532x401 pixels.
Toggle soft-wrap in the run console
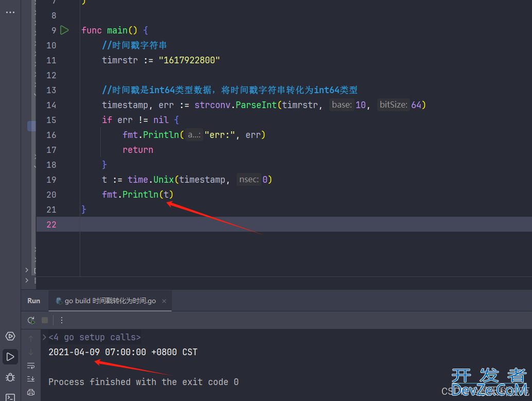point(31,365)
